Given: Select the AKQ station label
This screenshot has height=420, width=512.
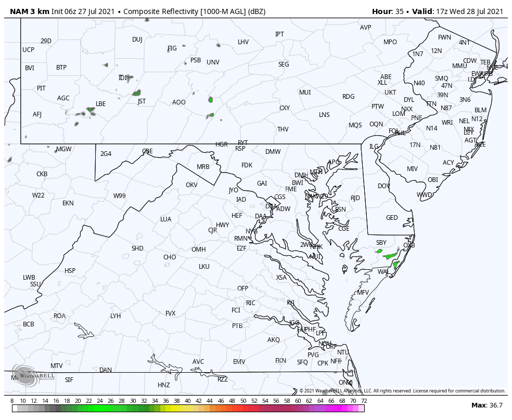Looking at the screenshot, I should pos(274,340).
